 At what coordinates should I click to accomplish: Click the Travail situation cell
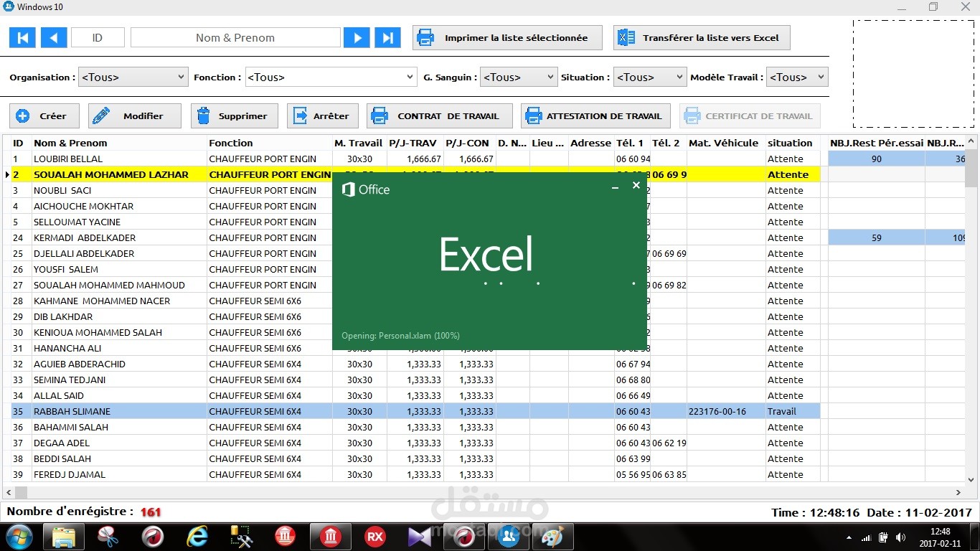coord(793,411)
